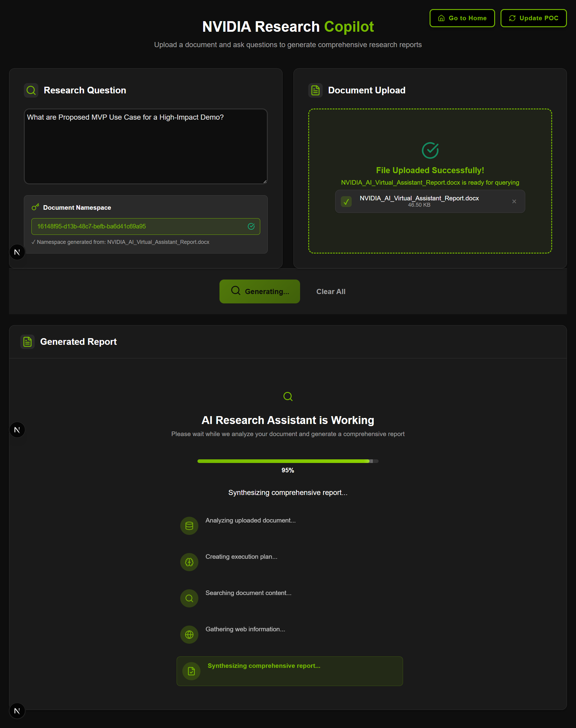Click the globe icon for Gathering web information
The width and height of the screenshot is (576, 728).
(189, 635)
